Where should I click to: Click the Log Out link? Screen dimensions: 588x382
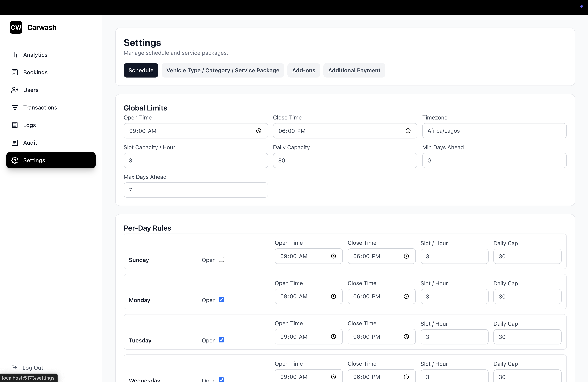33,368
